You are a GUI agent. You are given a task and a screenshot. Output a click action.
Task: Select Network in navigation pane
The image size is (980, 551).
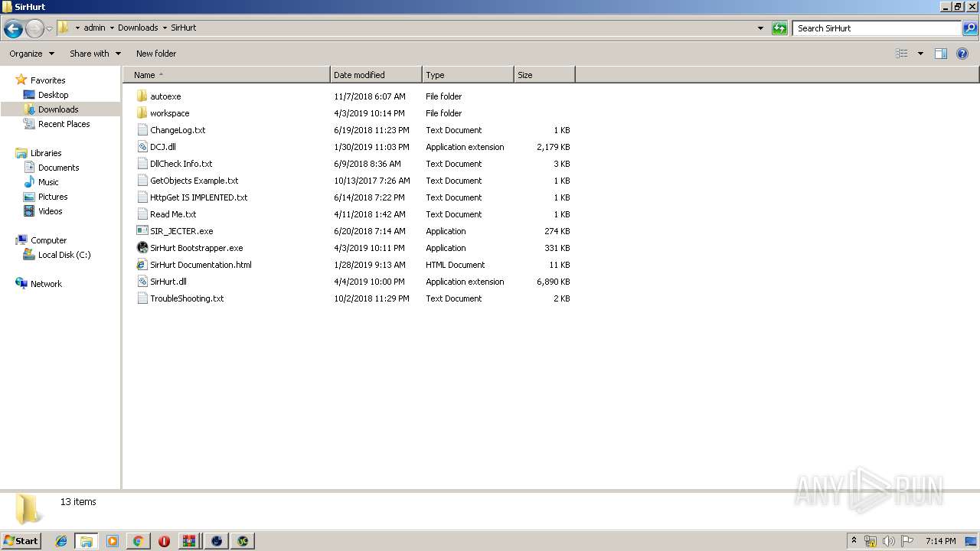46,284
